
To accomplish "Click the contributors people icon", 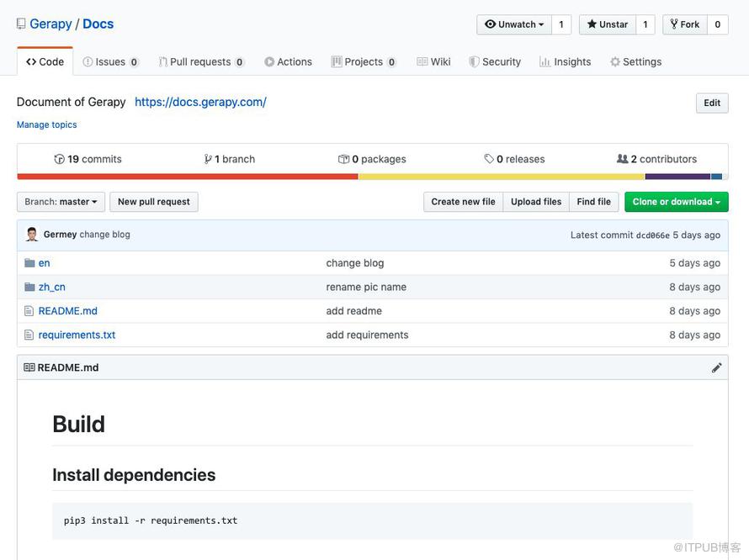I will [x=623, y=159].
